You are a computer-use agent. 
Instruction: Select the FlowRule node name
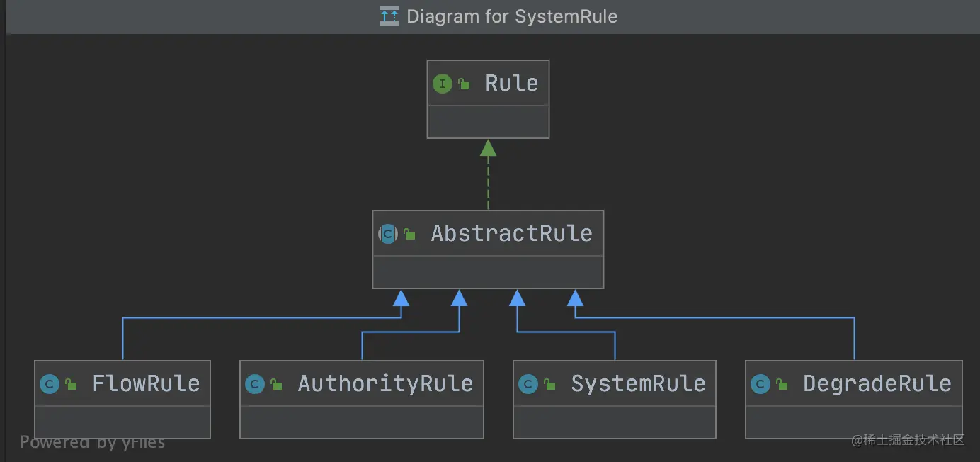(x=146, y=384)
